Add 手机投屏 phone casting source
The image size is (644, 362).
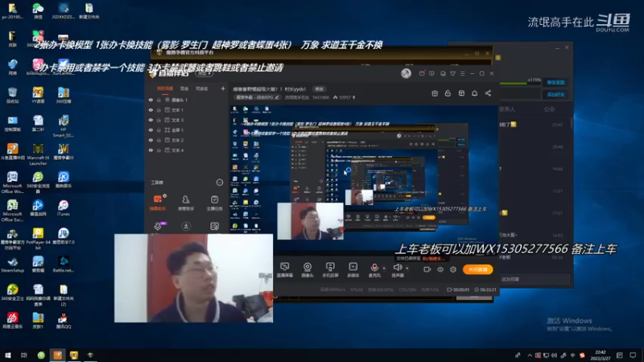(330, 269)
